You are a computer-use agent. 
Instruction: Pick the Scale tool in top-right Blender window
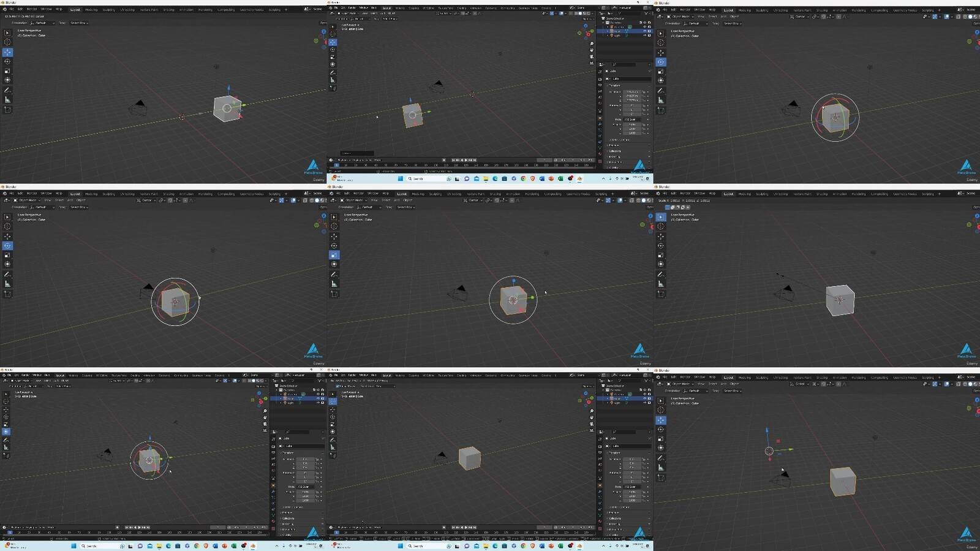tap(660, 71)
